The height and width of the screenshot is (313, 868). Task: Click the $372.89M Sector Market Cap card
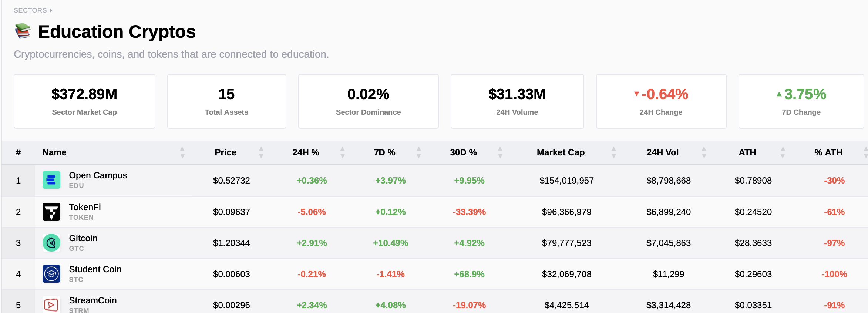[84, 101]
